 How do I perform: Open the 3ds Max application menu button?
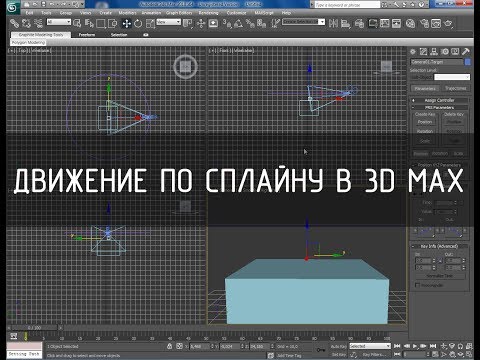pos(12,7)
